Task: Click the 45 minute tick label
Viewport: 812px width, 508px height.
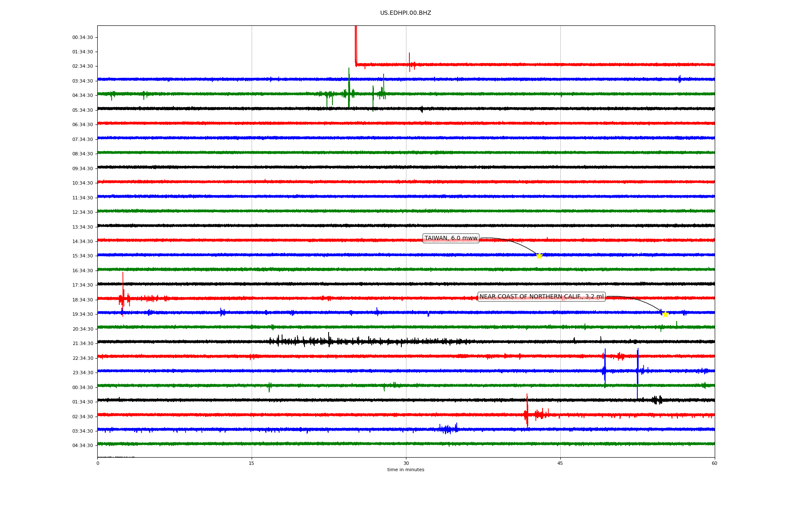Action: click(560, 463)
